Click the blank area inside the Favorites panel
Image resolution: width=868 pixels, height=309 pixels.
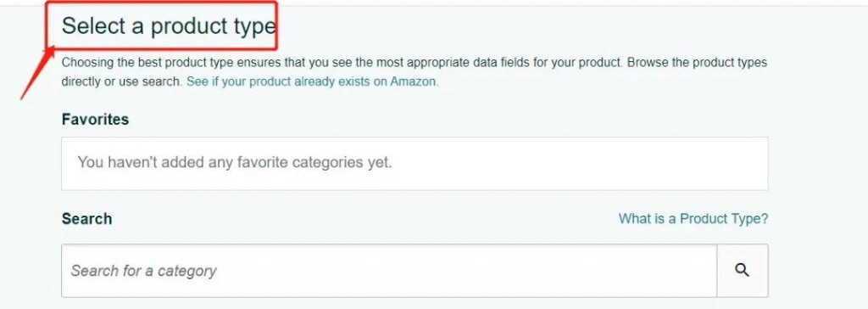pyautogui.click(x=581, y=164)
